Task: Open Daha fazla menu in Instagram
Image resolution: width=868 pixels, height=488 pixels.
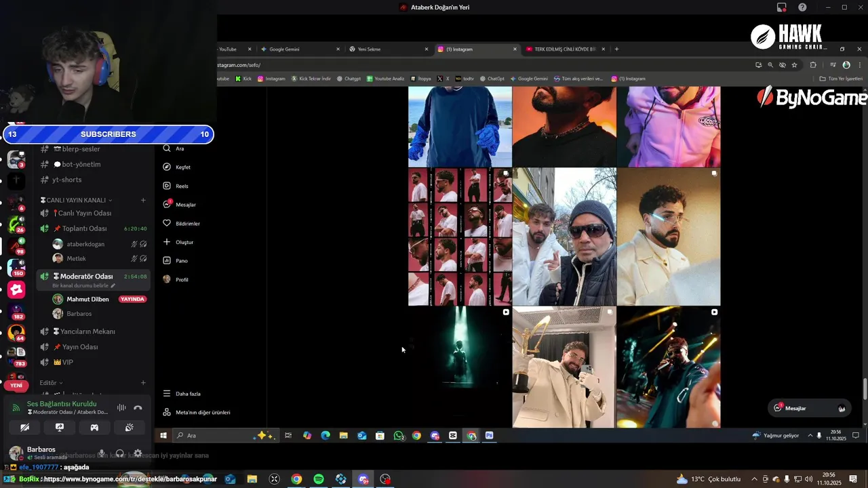Action: pos(182,394)
